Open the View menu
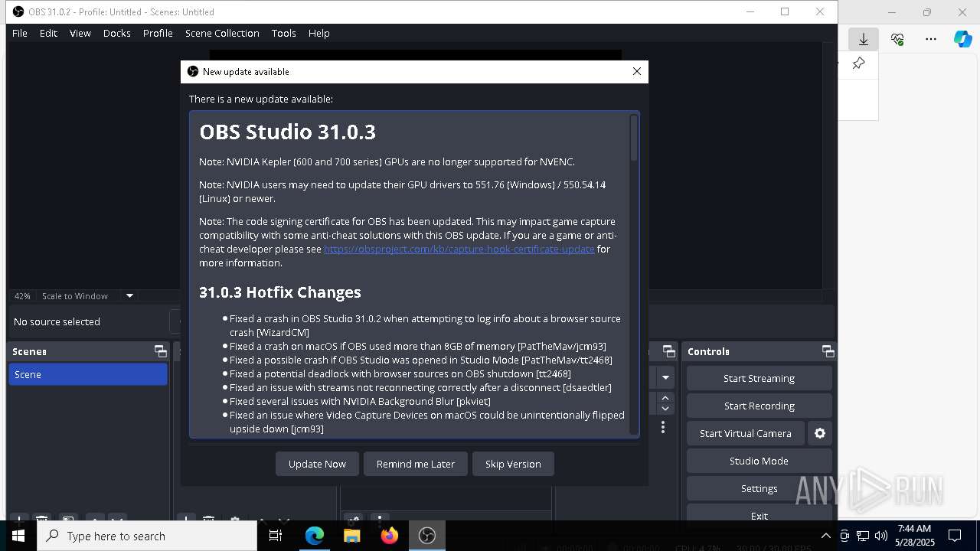Screen dimensions: 980x551 pos(80,33)
